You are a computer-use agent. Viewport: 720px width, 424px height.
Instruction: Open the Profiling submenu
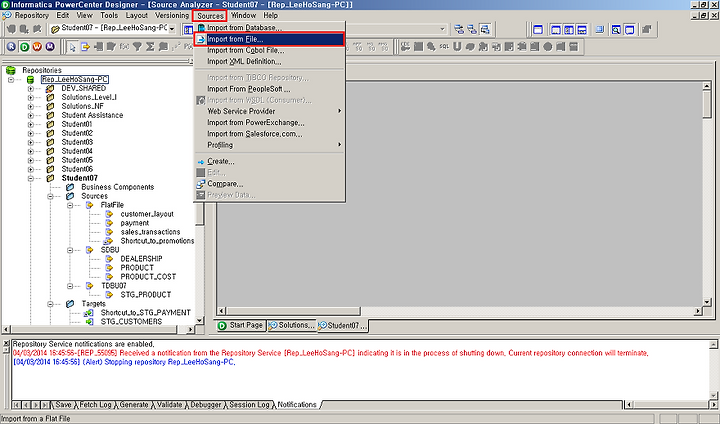pos(270,145)
